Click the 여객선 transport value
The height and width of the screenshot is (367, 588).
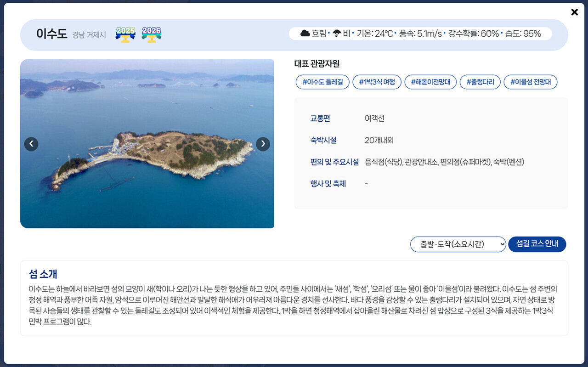(x=375, y=119)
